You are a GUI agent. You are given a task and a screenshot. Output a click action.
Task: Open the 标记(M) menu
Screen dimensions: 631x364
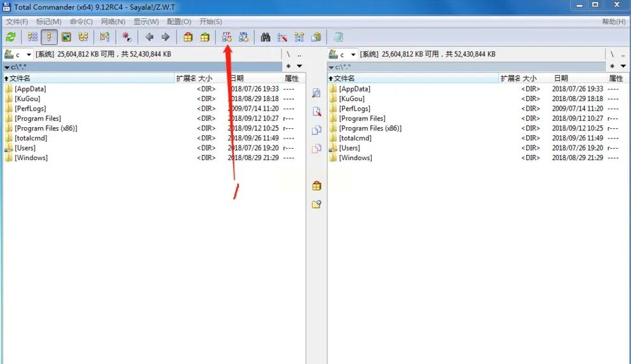(x=49, y=22)
